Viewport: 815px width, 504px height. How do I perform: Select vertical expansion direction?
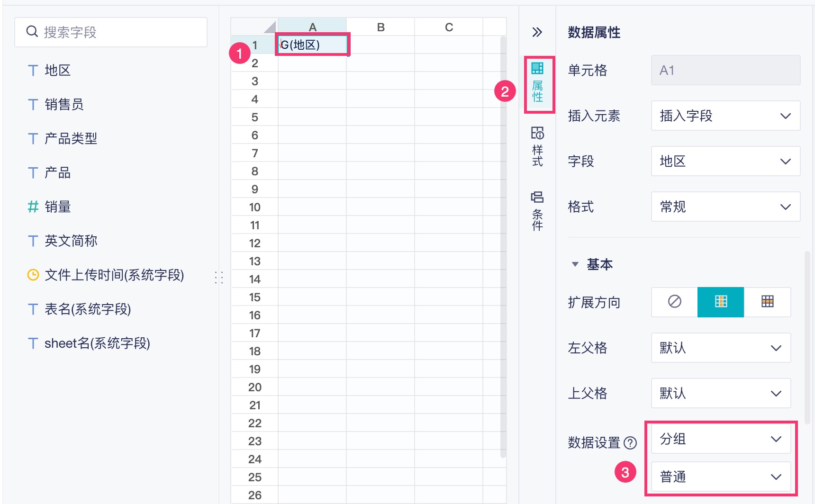coord(721,302)
